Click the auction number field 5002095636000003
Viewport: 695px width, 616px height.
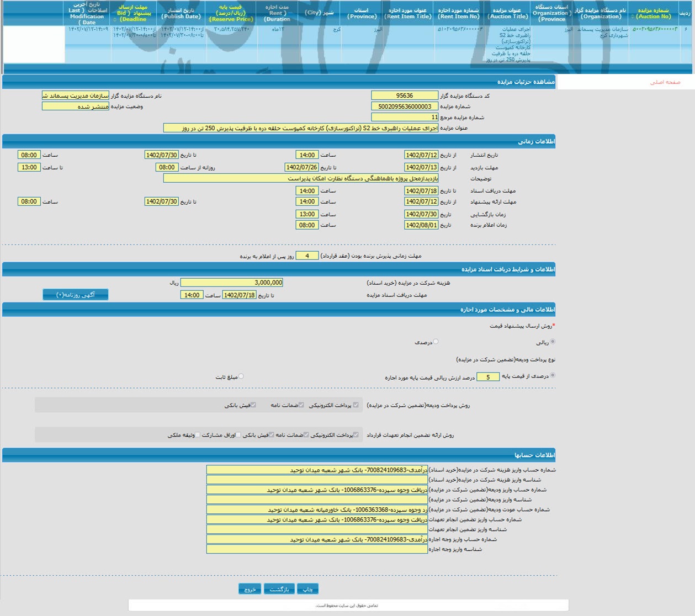click(405, 107)
